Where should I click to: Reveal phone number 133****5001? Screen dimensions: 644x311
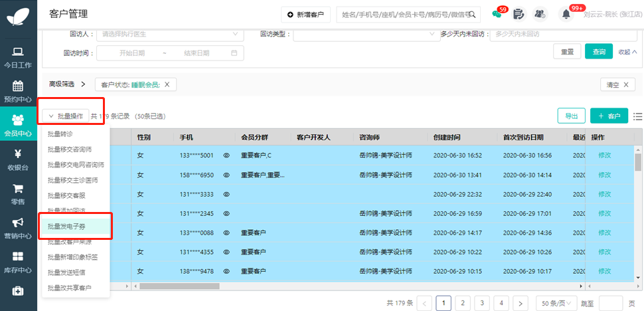(226, 155)
